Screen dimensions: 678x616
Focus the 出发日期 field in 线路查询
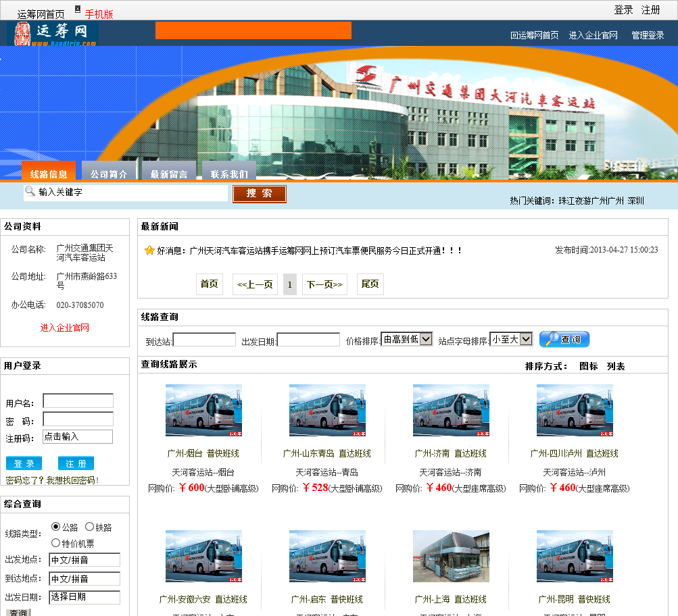coord(308,340)
